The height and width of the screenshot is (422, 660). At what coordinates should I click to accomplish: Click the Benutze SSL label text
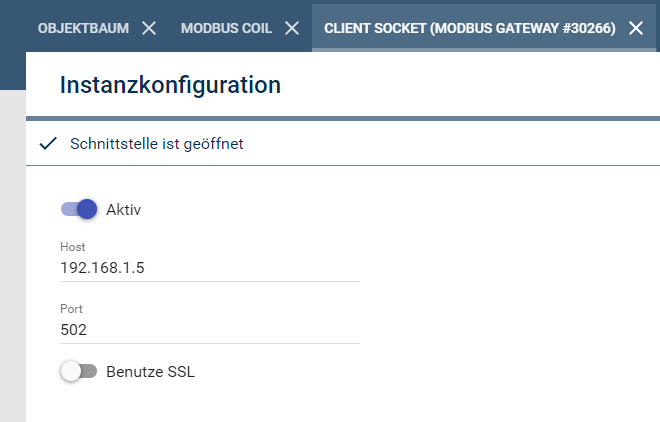tap(150, 372)
